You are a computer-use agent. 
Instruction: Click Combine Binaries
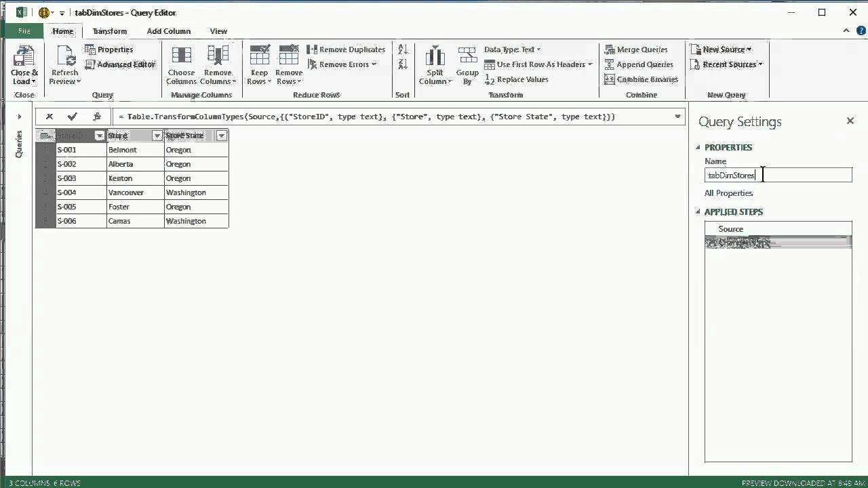tap(641, 79)
